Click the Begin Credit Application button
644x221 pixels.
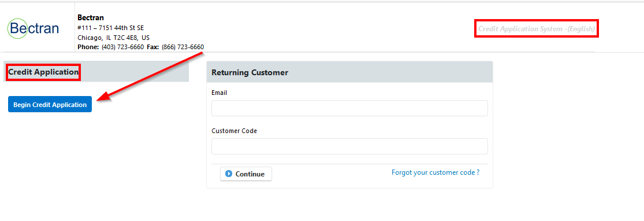50,105
